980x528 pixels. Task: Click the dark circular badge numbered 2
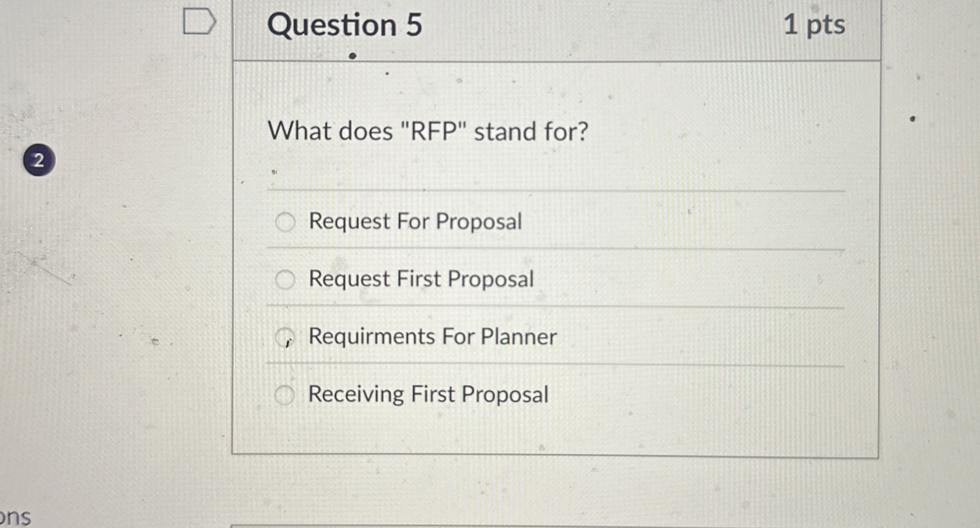point(39,160)
